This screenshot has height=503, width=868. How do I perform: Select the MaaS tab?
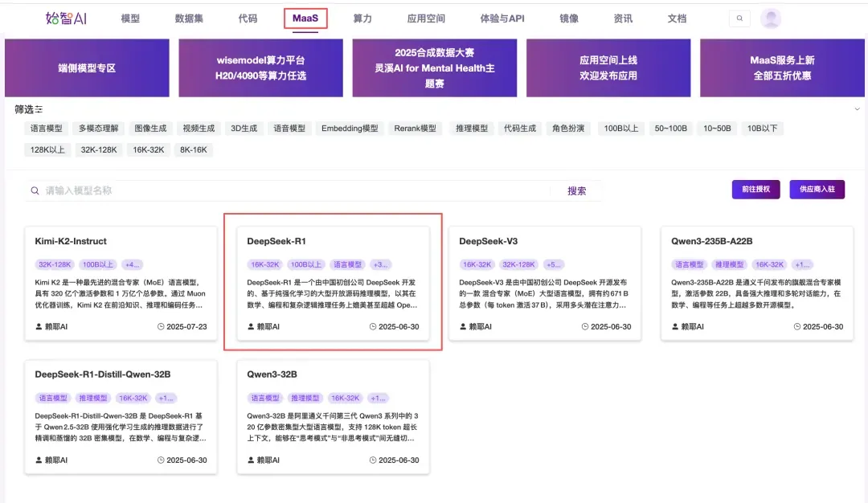pos(305,18)
